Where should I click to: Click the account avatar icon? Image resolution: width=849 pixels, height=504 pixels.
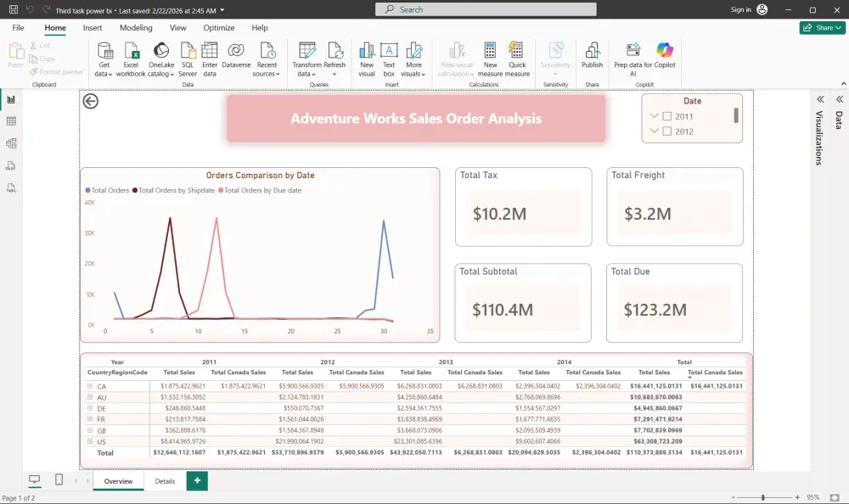[x=762, y=9]
